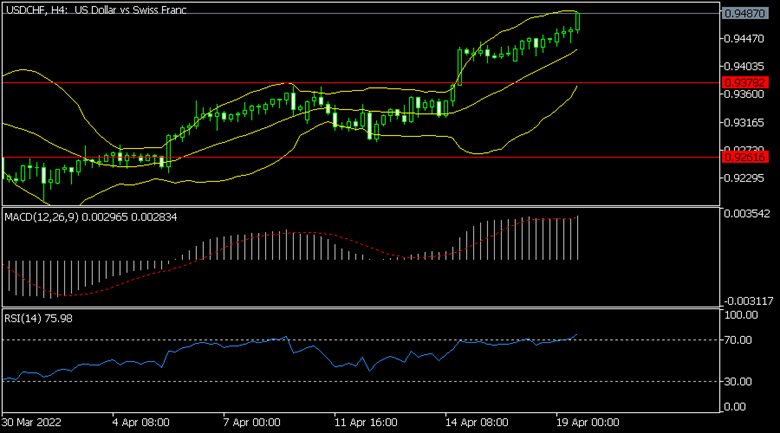This screenshot has height=433, width=780.
Task: Select the current price label 0.94870
Action: point(744,13)
